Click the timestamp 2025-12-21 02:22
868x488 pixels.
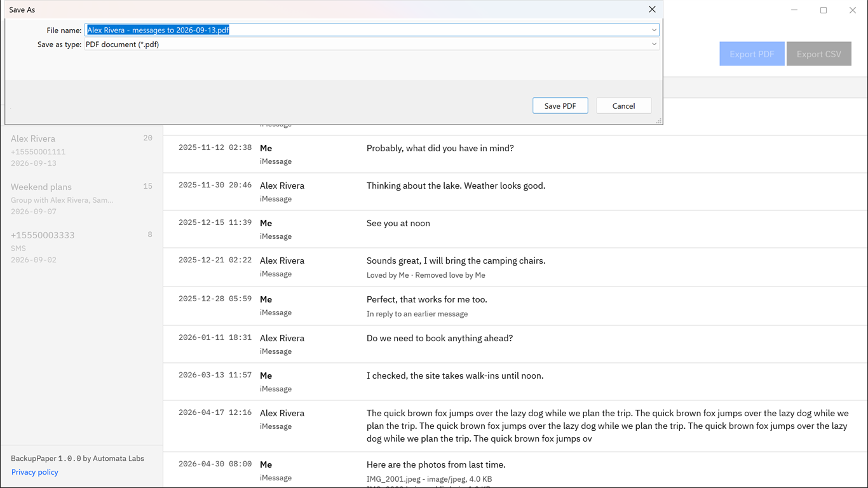click(x=215, y=260)
